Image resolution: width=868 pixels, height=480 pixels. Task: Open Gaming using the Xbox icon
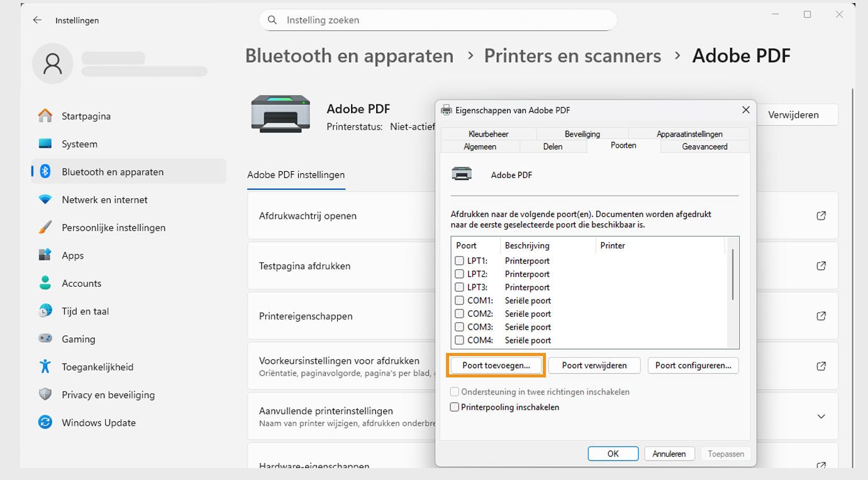coord(44,338)
